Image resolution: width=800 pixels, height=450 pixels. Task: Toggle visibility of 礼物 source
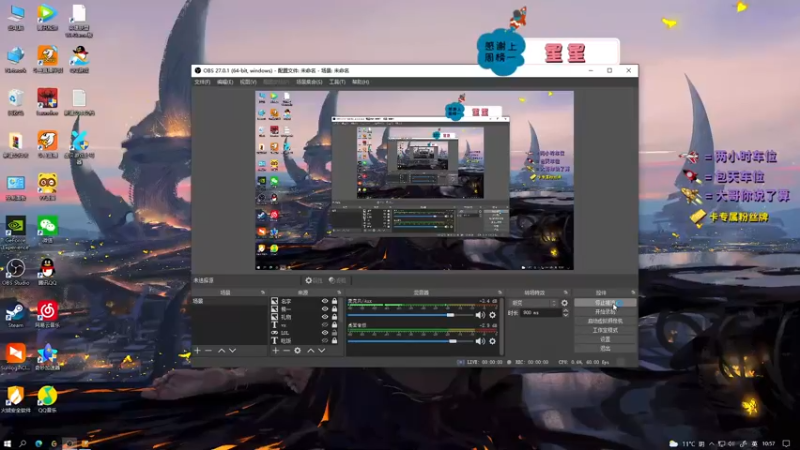click(x=324, y=317)
